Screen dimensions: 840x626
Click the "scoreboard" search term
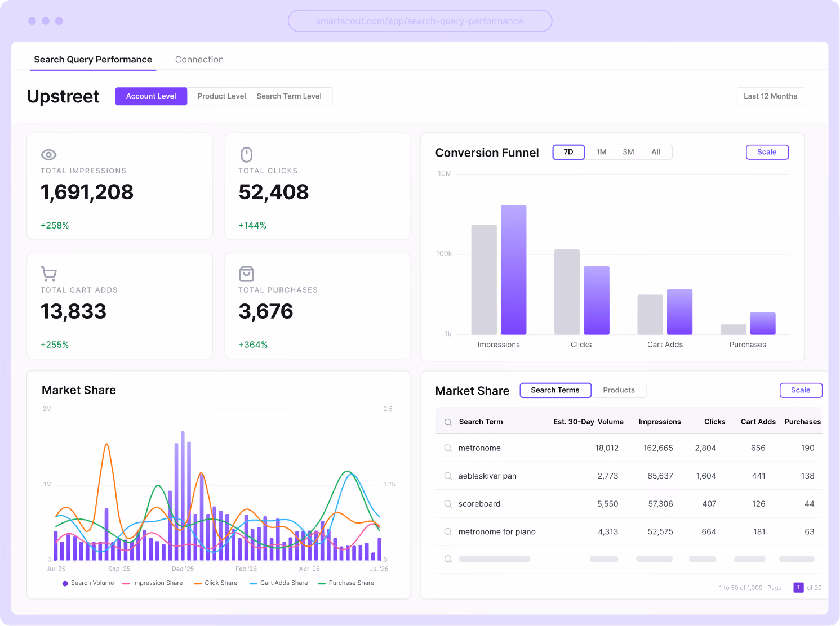pyautogui.click(x=479, y=504)
